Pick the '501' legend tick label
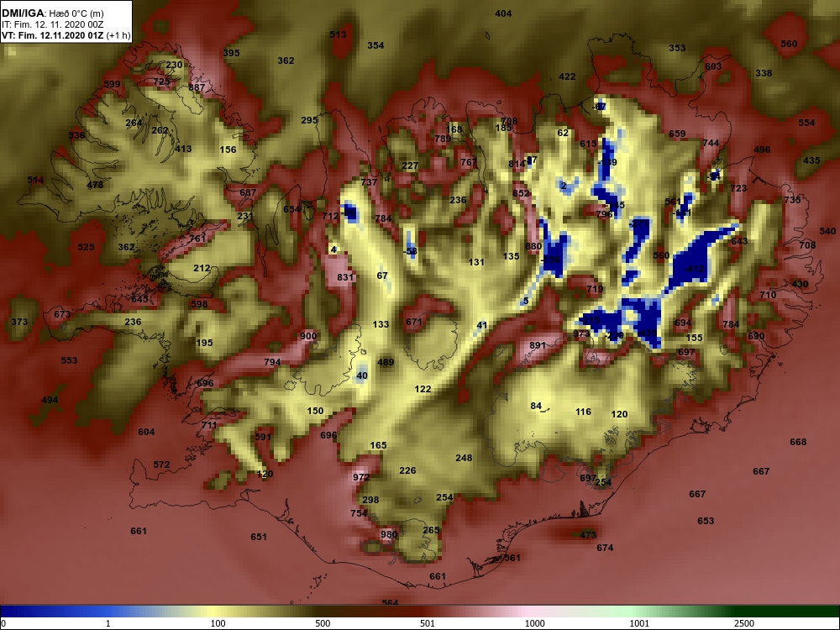 (x=428, y=623)
